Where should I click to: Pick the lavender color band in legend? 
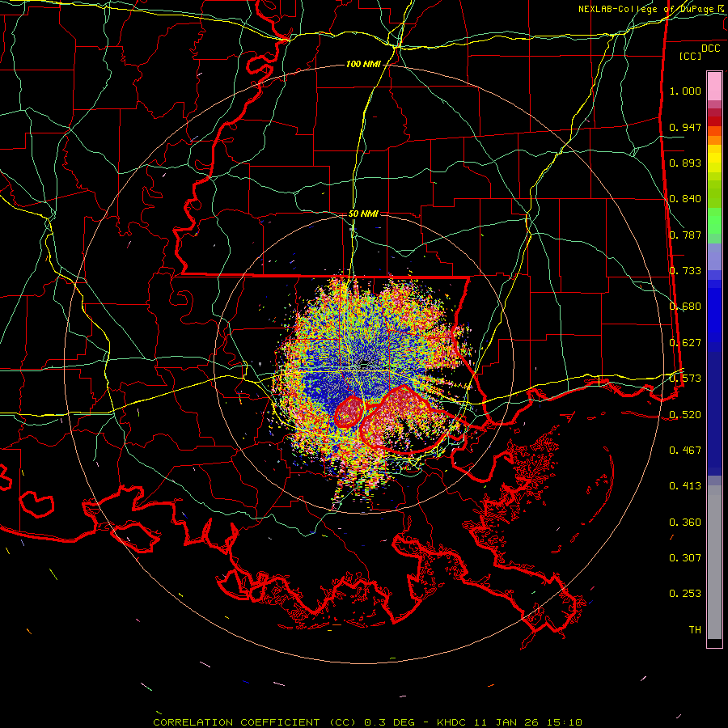click(714, 256)
